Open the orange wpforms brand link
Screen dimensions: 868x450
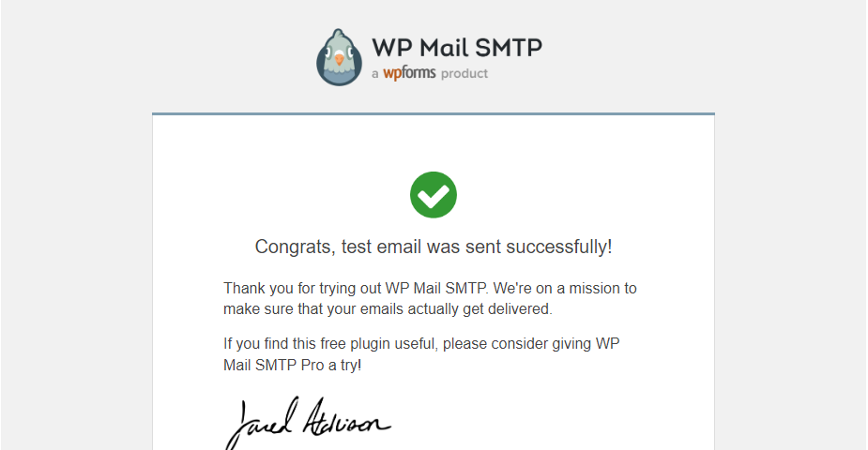click(409, 73)
